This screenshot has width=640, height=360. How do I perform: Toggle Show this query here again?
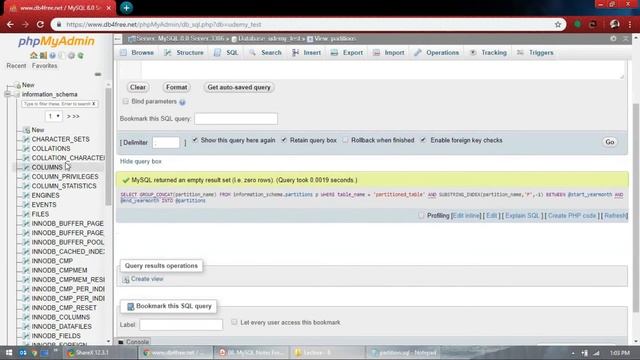195,140
